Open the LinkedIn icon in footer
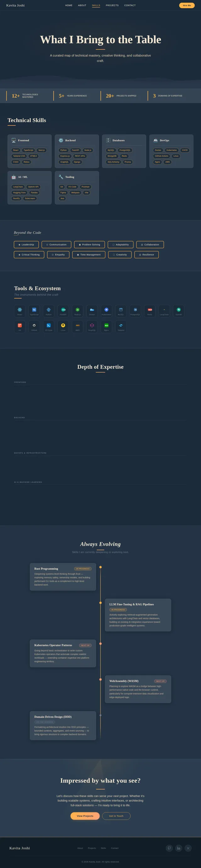 (179, 848)
